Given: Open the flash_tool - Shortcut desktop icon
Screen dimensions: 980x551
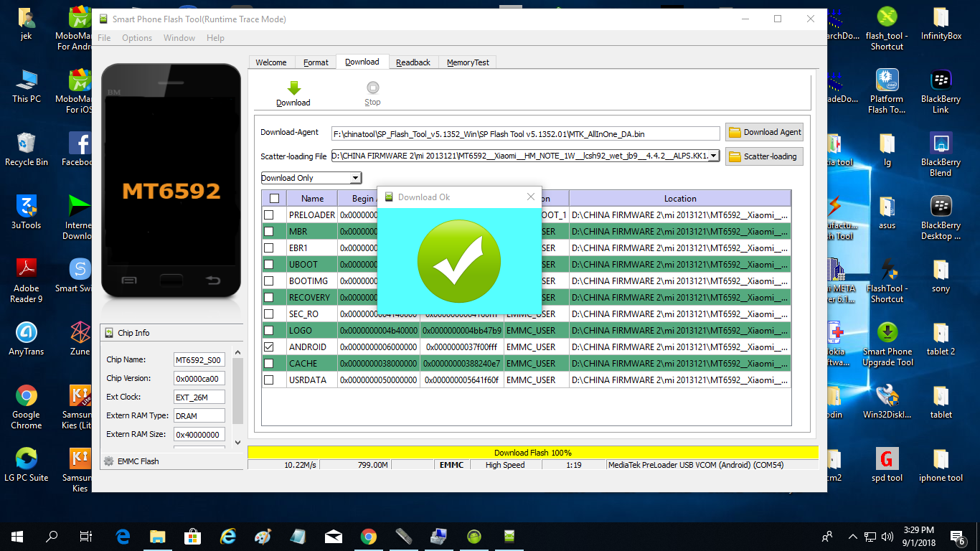Looking at the screenshot, I should 887,28.
